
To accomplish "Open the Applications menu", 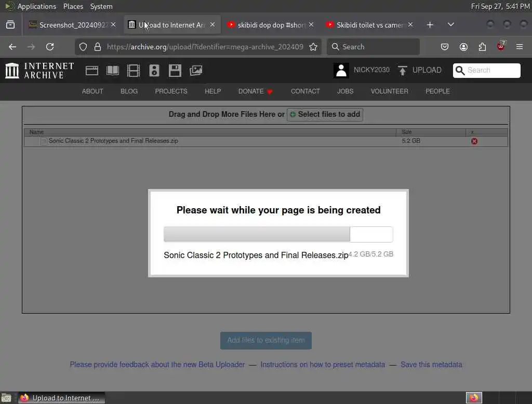I will point(37,6).
